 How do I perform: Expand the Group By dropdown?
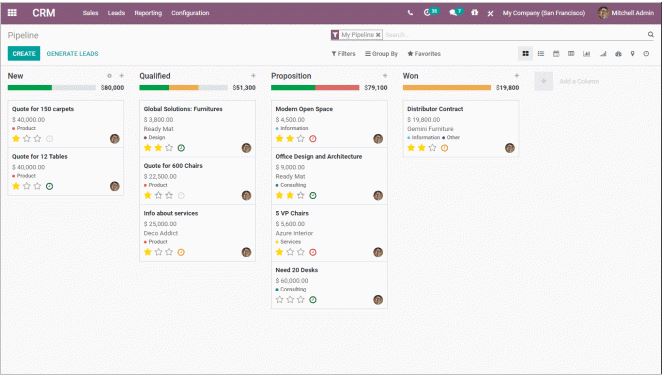coord(382,54)
